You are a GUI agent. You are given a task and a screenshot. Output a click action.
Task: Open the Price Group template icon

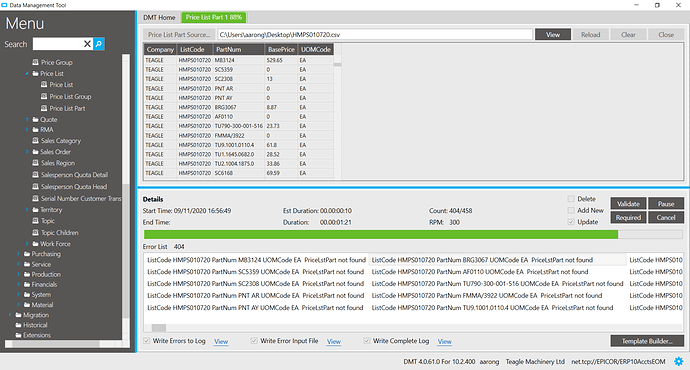tap(36, 62)
